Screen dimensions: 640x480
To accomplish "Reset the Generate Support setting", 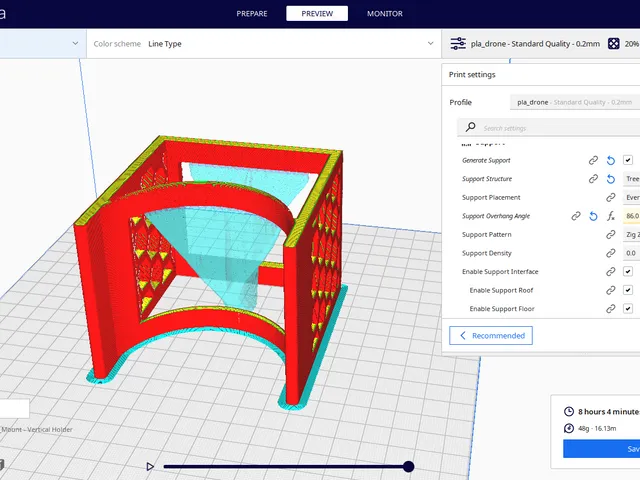I will pos(611,160).
